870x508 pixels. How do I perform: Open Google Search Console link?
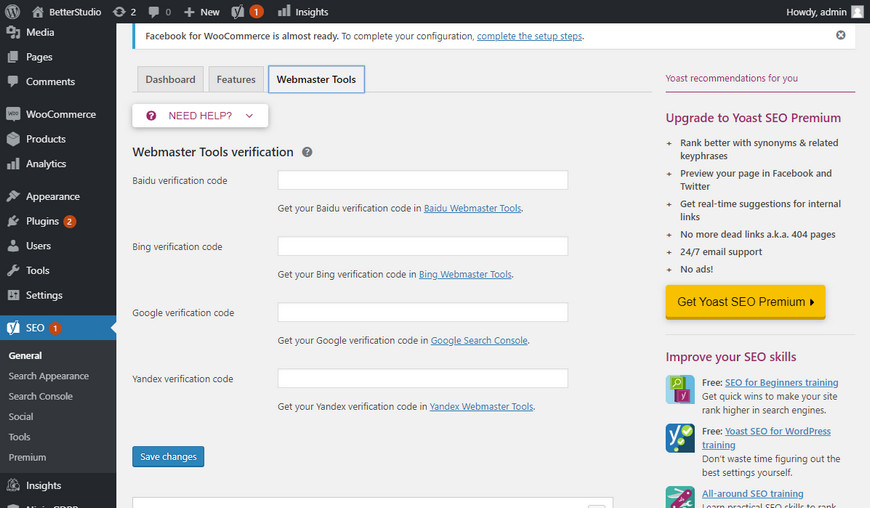point(479,341)
